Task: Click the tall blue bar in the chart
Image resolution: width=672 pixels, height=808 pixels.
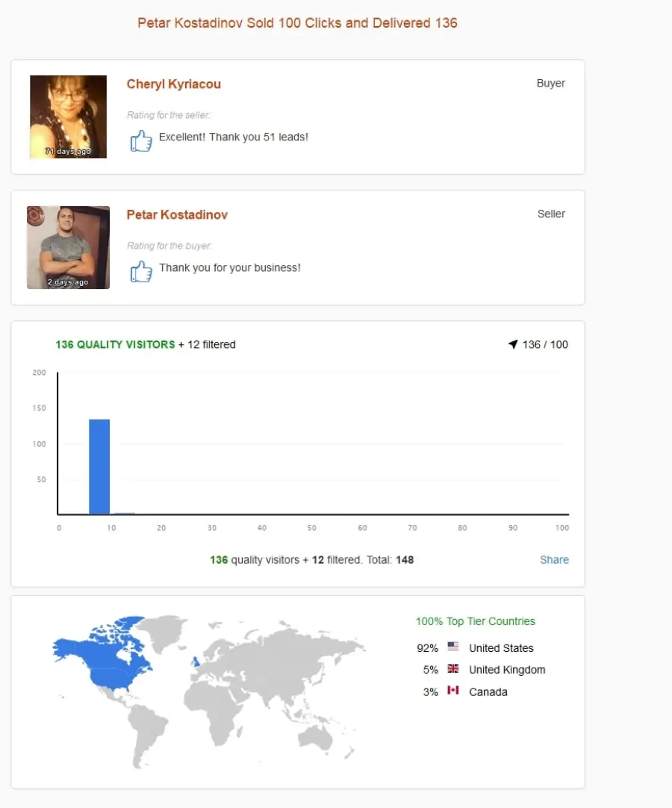Action: point(99,466)
